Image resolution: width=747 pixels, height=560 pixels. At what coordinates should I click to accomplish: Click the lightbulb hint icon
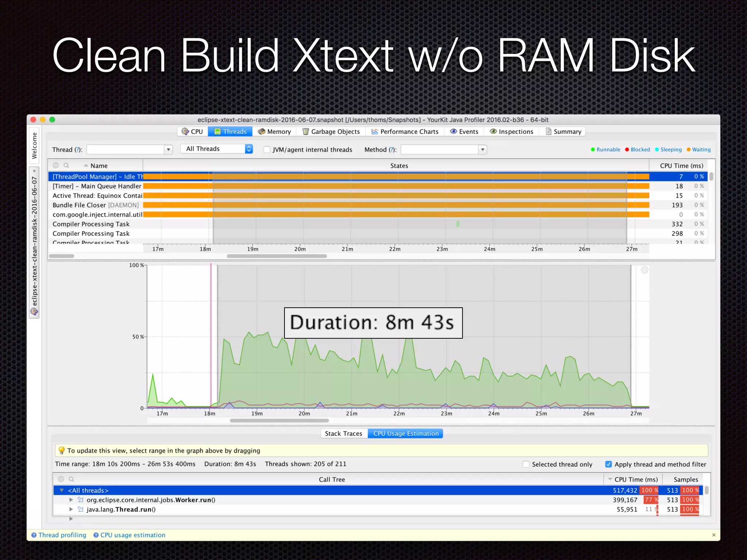tap(62, 451)
